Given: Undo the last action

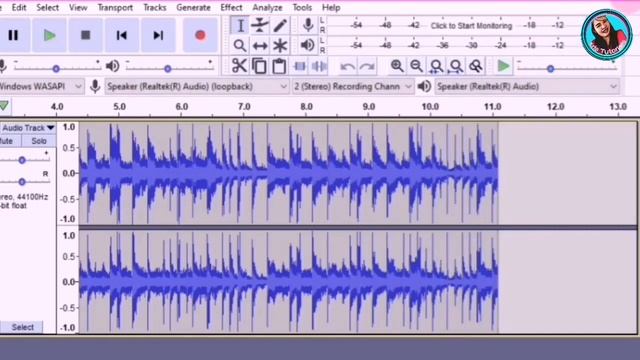Looking at the screenshot, I should coord(347,66).
